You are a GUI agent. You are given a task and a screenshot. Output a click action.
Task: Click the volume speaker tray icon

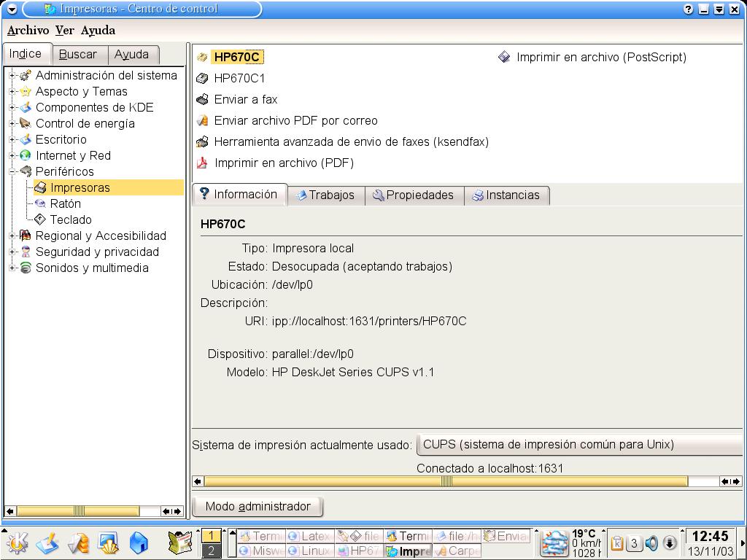651,542
